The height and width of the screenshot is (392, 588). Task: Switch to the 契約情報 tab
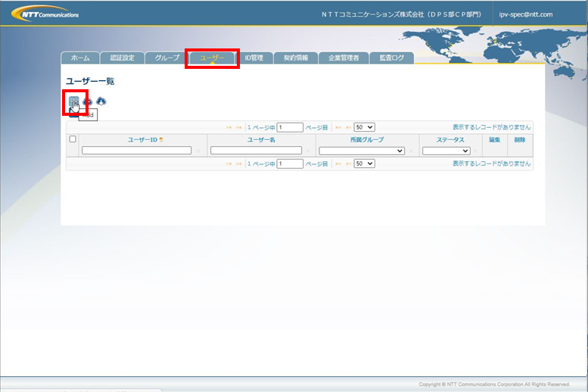click(296, 58)
